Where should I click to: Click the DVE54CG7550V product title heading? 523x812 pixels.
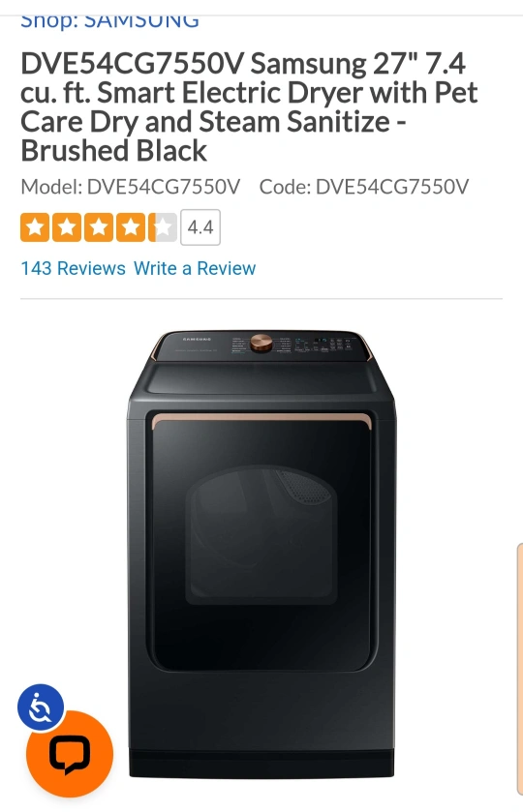pyautogui.click(x=249, y=107)
